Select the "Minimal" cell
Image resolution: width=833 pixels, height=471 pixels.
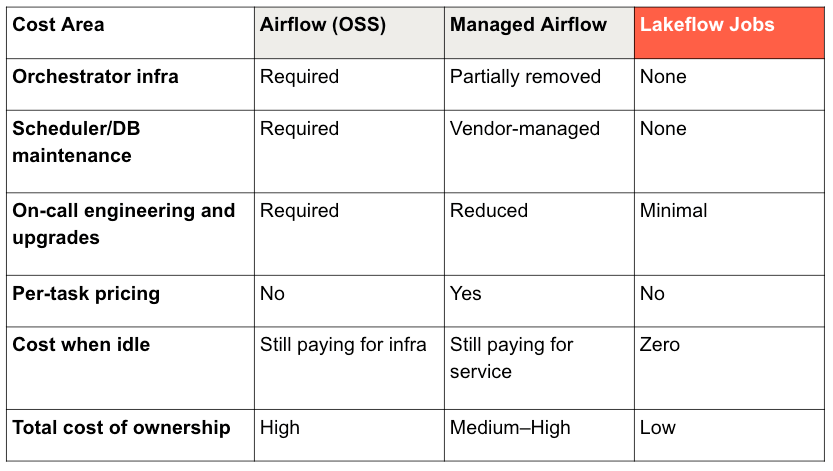click(673, 211)
